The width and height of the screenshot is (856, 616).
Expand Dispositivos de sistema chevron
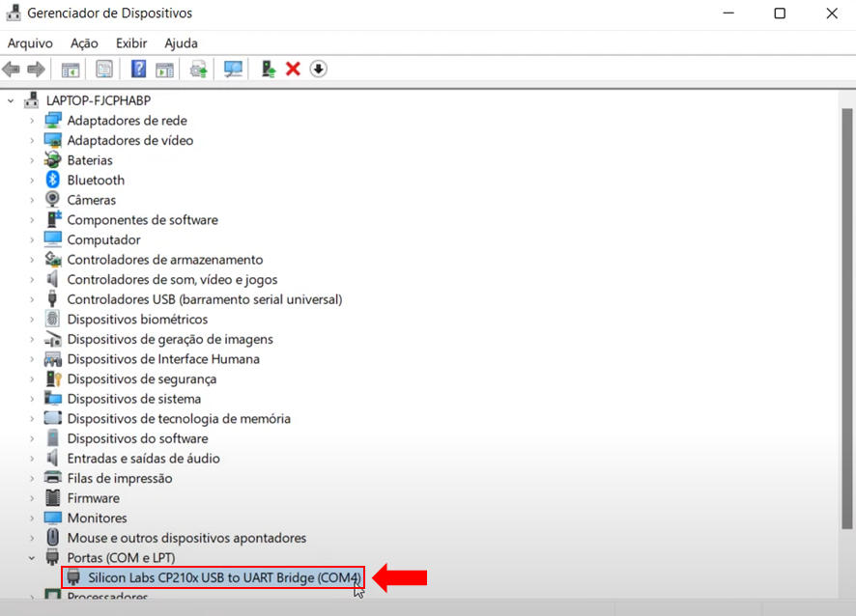pyautogui.click(x=32, y=399)
